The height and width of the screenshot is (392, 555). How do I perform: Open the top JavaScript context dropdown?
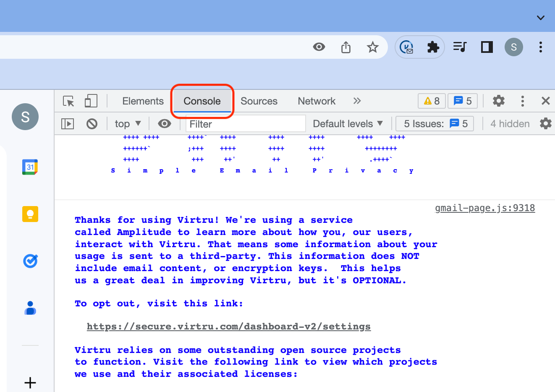128,124
